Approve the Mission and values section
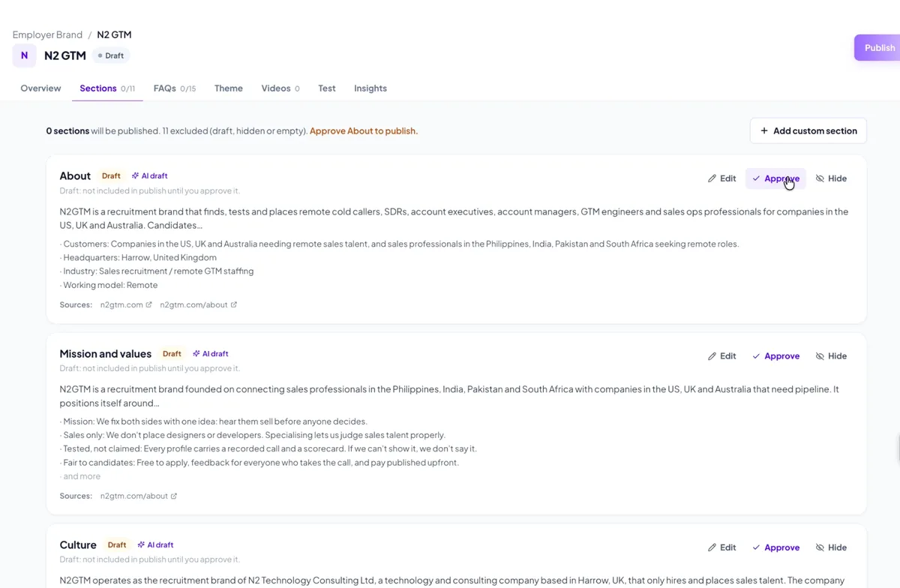 click(775, 356)
